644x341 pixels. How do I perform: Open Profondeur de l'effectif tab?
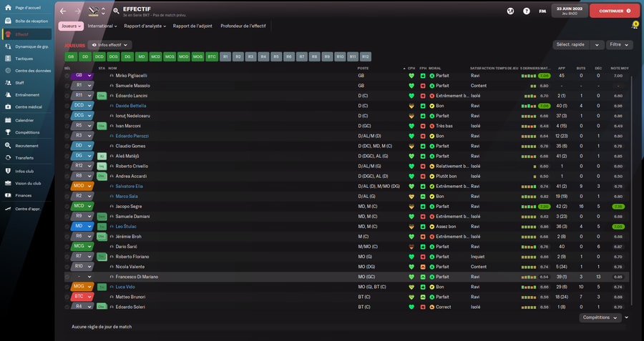click(243, 26)
